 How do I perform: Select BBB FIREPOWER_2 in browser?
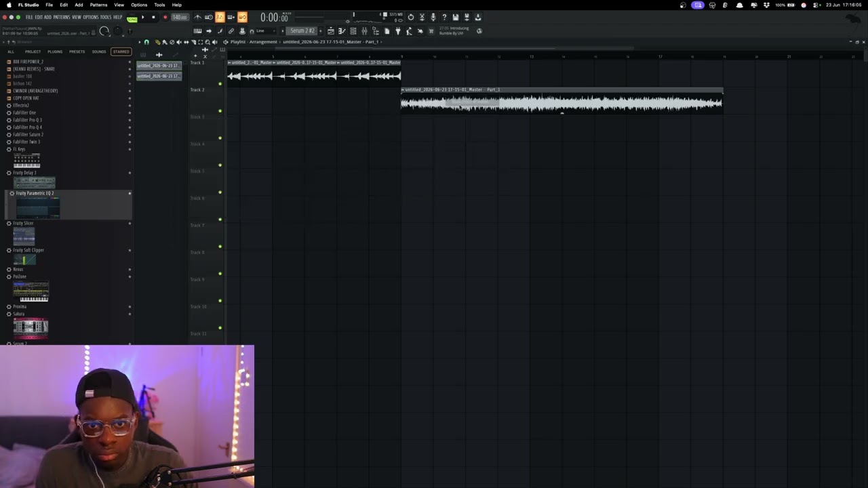tap(28, 62)
